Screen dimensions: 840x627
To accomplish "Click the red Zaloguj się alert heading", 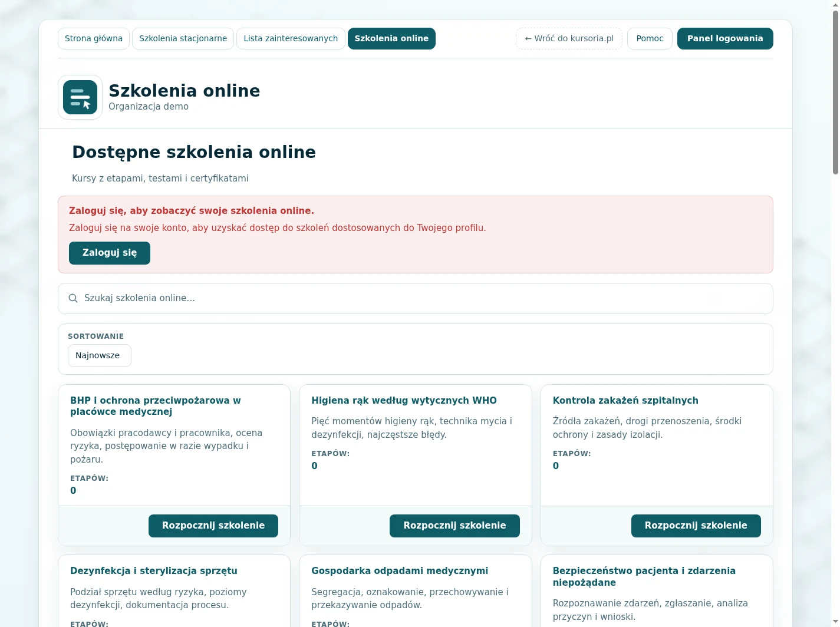I will point(192,211).
